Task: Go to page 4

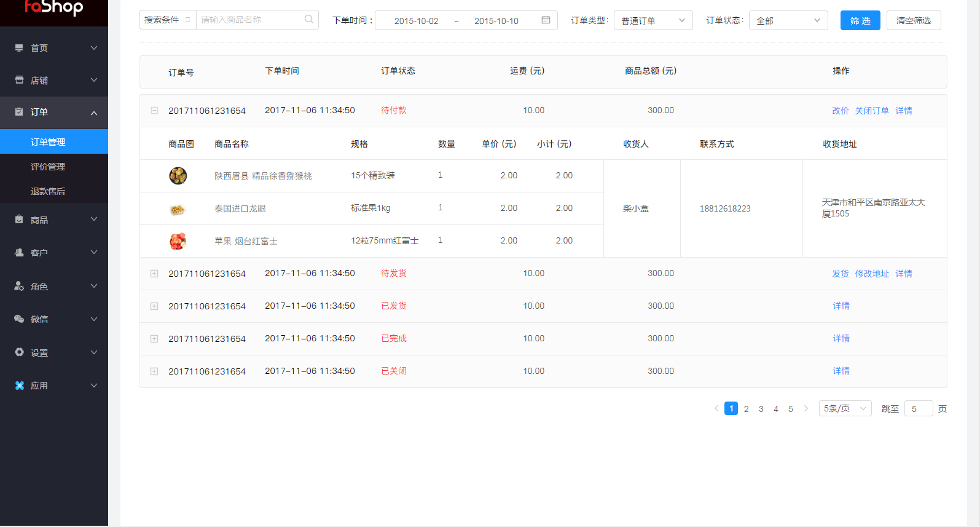Action: pos(776,409)
